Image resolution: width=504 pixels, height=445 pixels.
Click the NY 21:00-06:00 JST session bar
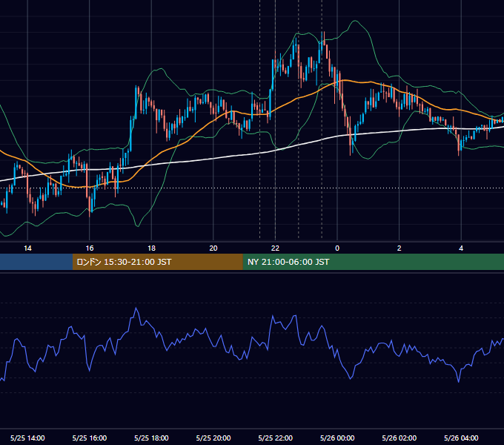pyautogui.click(x=373, y=262)
